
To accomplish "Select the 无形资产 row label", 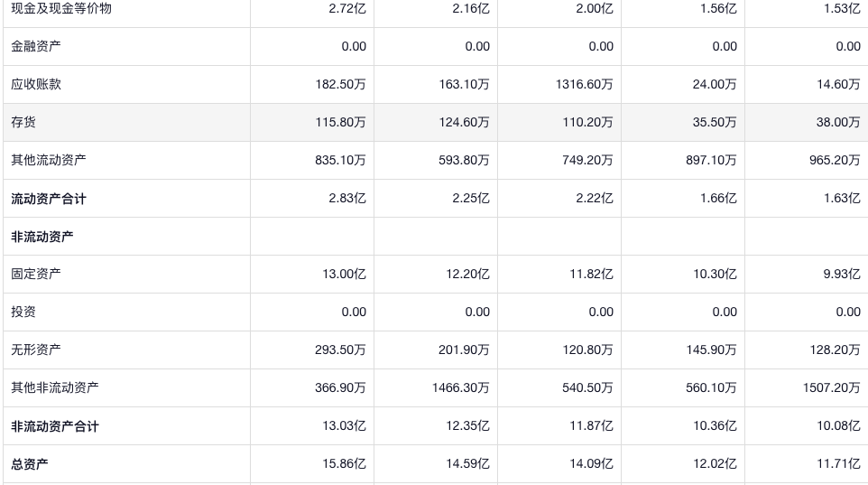I will [x=36, y=350].
